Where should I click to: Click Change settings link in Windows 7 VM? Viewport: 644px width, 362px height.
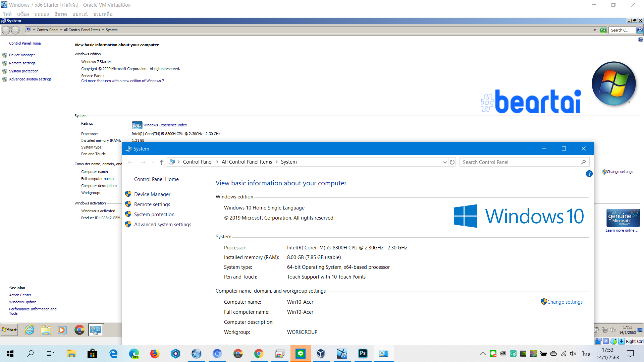point(620,172)
